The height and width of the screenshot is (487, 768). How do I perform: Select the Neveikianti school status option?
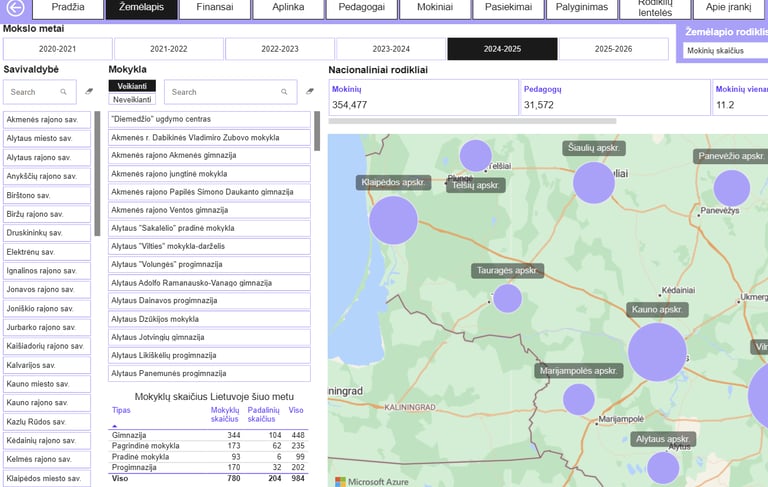tap(132, 99)
